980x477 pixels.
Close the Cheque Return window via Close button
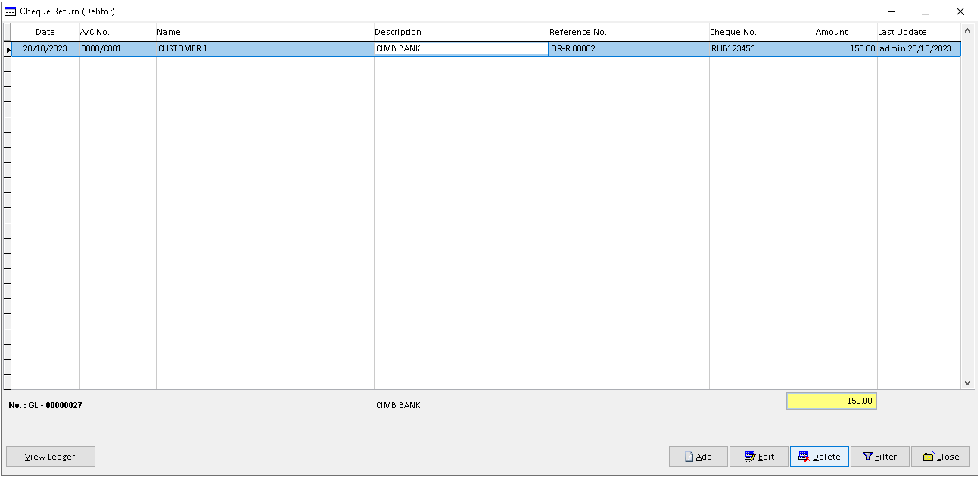point(941,457)
